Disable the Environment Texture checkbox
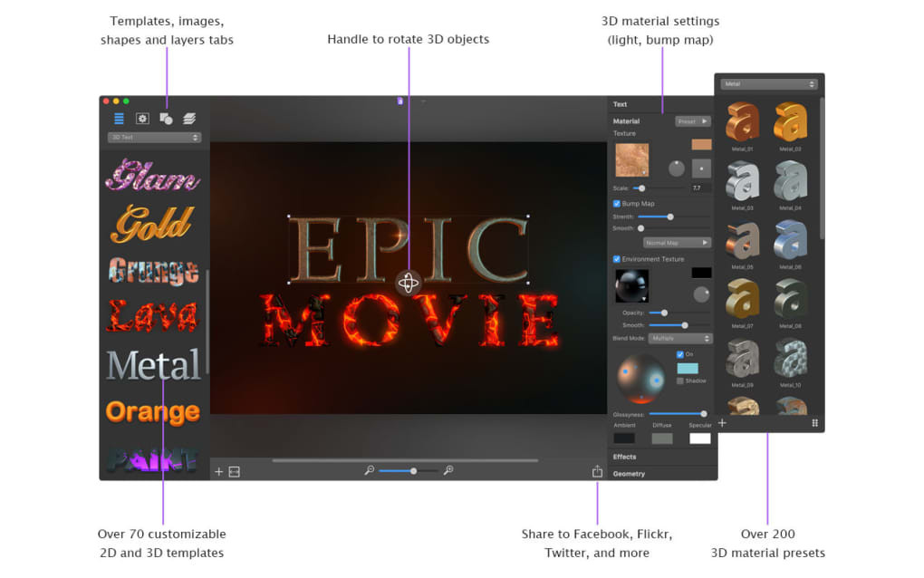This screenshot has width=924, height=578. click(616, 259)
